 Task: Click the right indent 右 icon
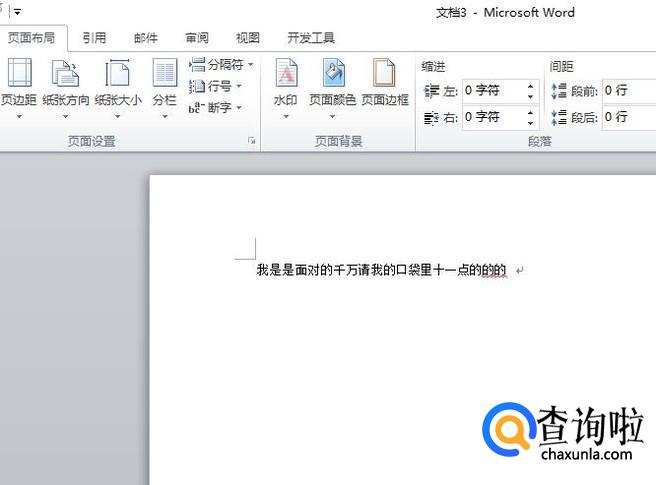coord(431,118)
